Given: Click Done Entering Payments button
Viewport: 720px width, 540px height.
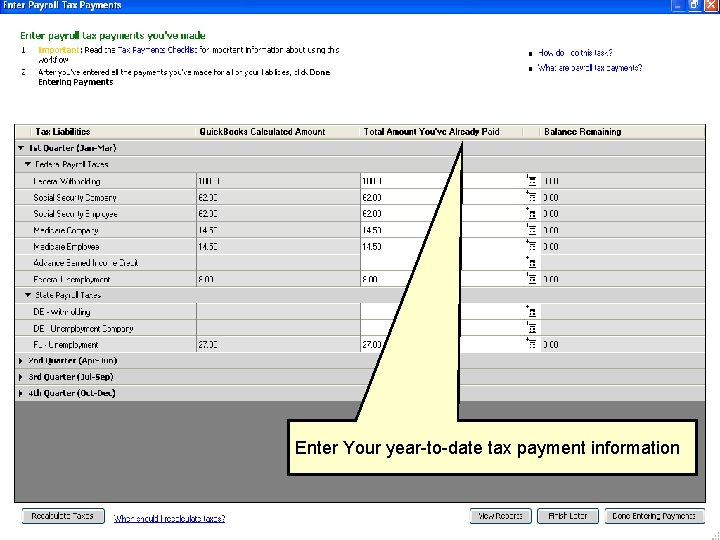Looking at the screenshot, I should (x=654, y=516).
